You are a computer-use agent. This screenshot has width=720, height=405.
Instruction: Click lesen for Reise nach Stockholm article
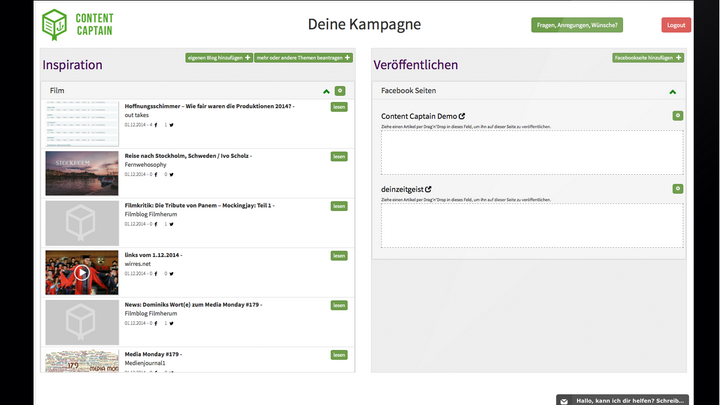[x=339, y=157]
